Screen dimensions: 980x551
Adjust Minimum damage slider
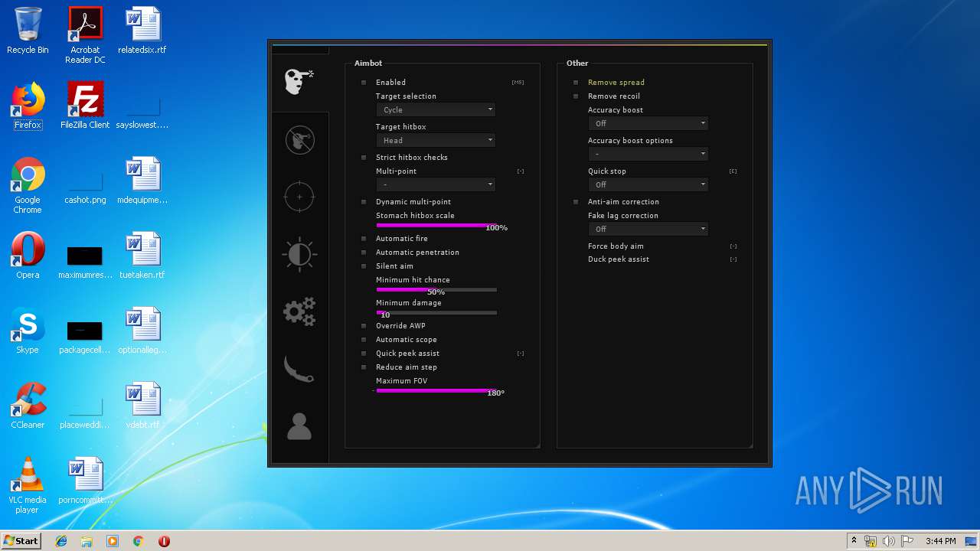coord(436,312)
